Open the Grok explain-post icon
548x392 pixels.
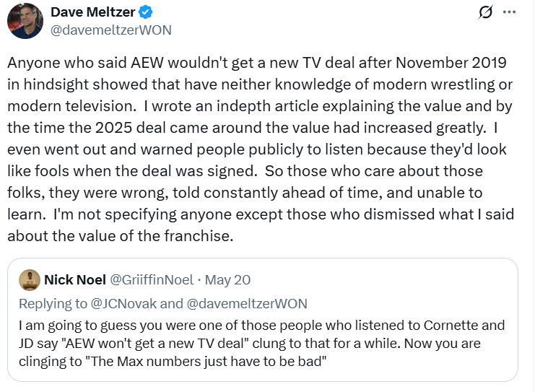click(486, 12)
